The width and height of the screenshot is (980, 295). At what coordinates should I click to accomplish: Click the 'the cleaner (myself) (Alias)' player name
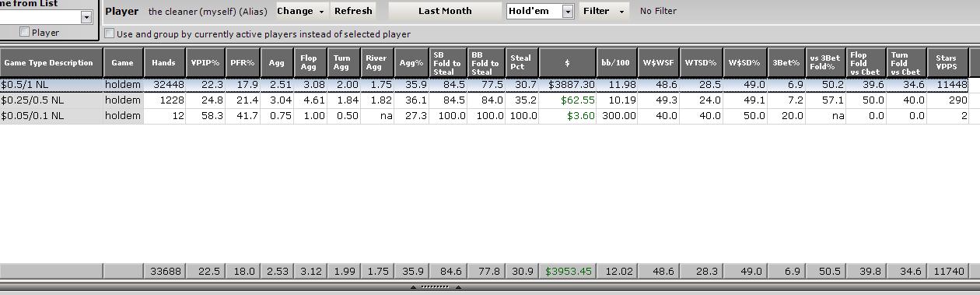207,12
